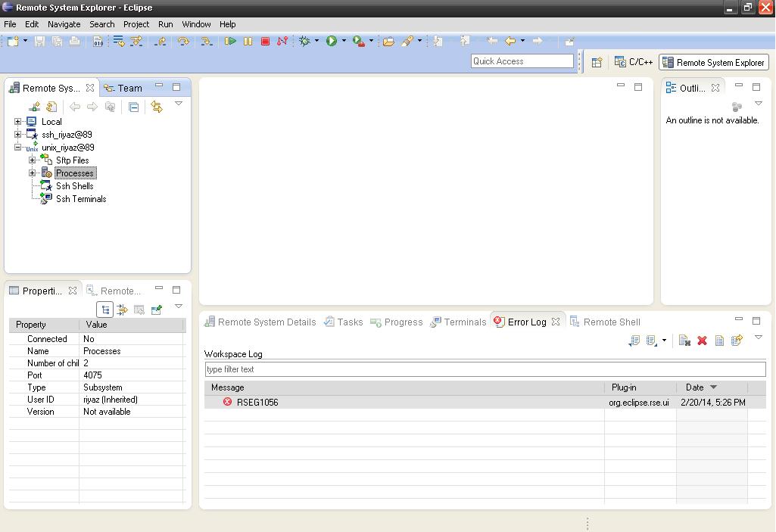776x532 pixels.
Task: Click the Define new connection icon
Action: tap(35, 107)
